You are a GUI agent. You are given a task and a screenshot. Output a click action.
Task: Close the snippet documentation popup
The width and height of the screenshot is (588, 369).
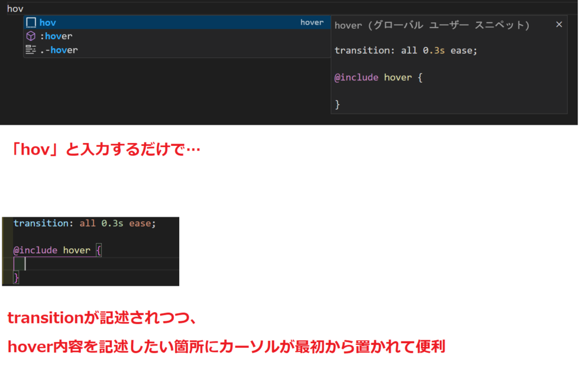[x=560, y=24]
